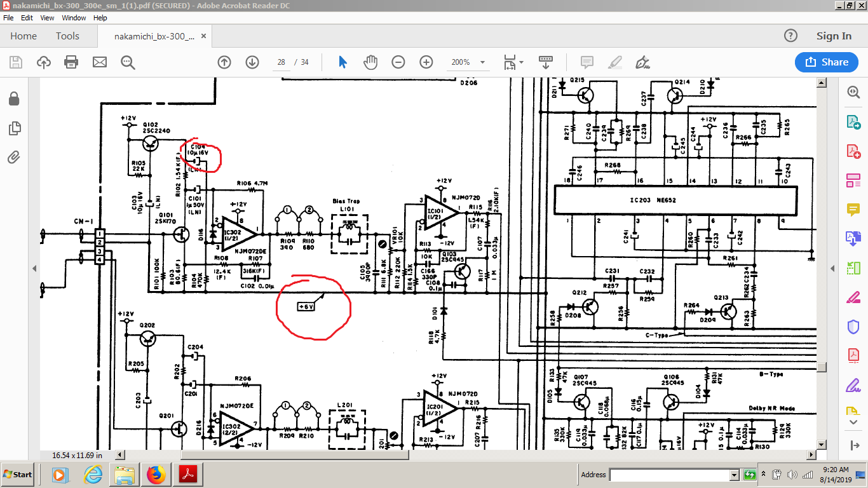868x488 pixels.
Task: Open the Window menu
Action: click(x=74, y=18)
